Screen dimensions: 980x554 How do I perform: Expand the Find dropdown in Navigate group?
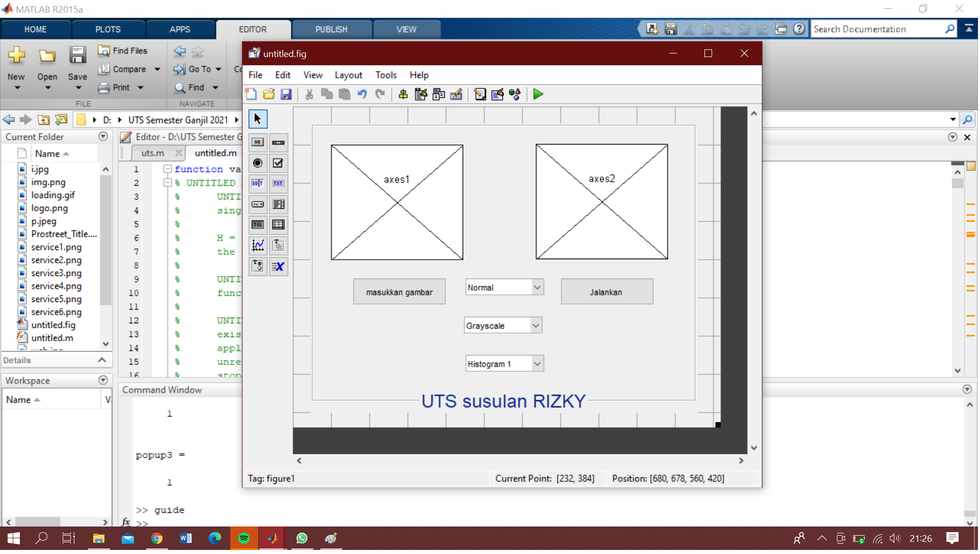coord(215,88)
